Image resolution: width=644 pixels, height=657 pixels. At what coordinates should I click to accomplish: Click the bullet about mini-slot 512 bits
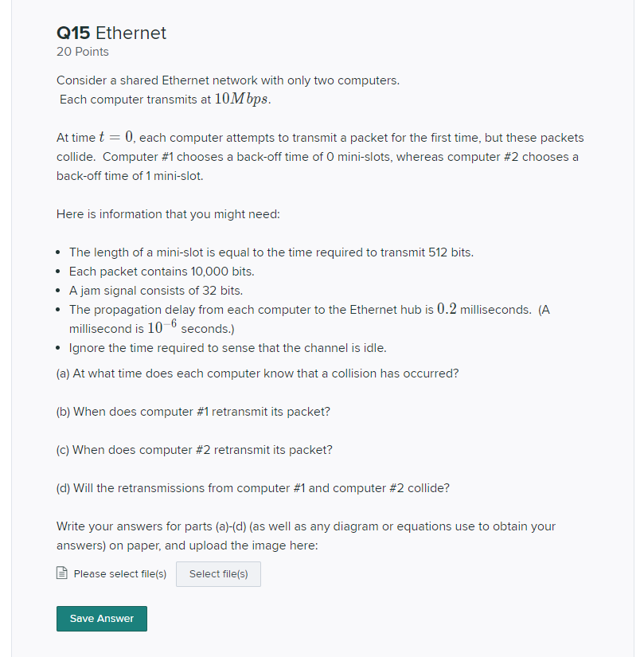(271, 252)
